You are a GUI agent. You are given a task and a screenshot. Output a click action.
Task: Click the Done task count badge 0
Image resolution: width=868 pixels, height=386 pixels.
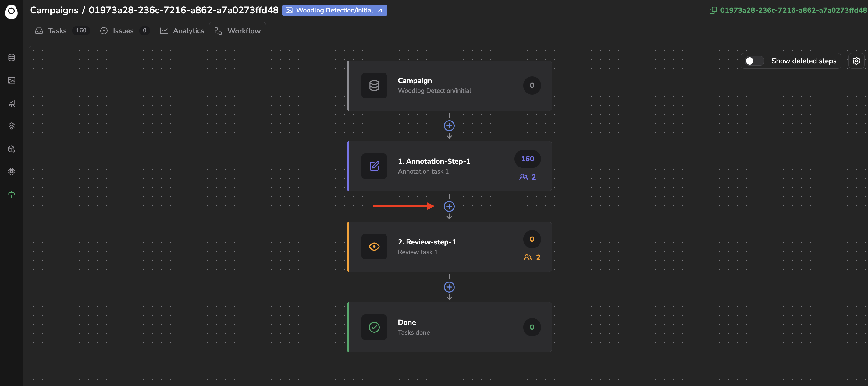532,327
